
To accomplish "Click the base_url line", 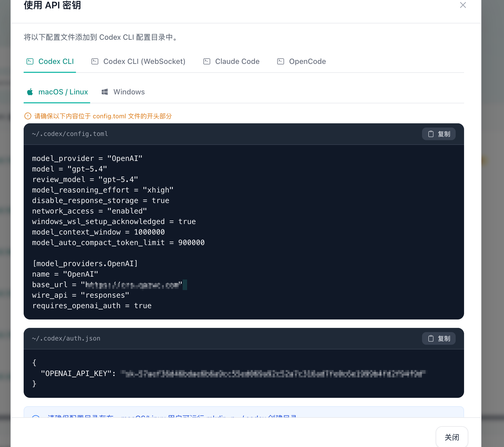I will (107, 285).
